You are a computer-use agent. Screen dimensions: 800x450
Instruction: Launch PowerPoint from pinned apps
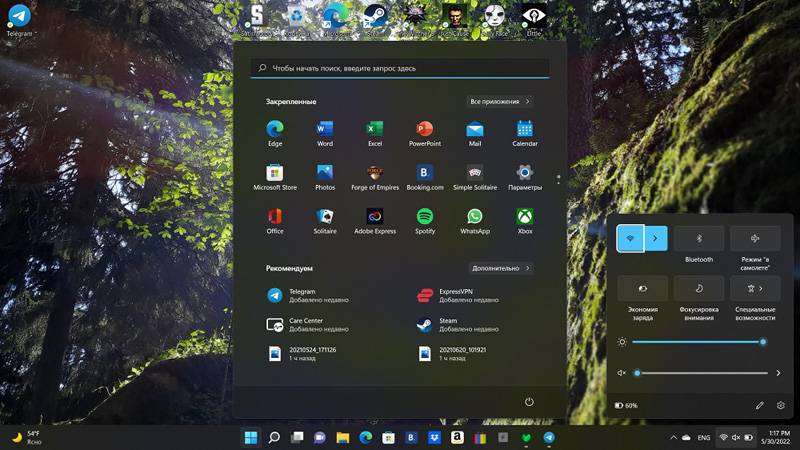tap(424, 134)
